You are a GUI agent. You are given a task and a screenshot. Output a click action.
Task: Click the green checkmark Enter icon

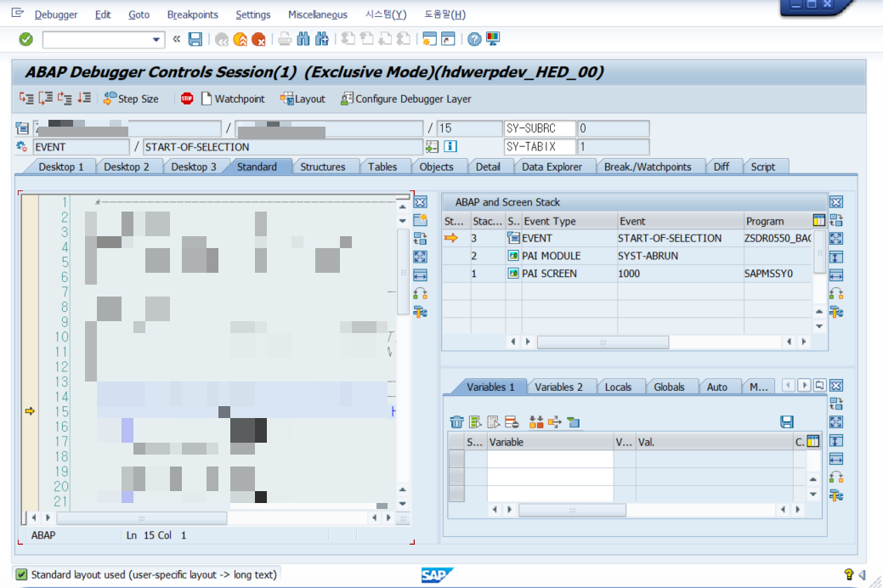click(25, 39)
